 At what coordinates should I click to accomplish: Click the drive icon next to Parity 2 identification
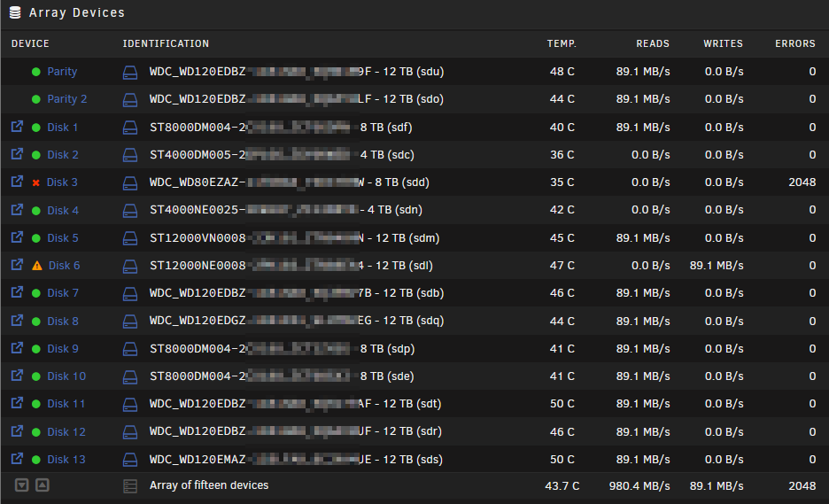point(130,99)
